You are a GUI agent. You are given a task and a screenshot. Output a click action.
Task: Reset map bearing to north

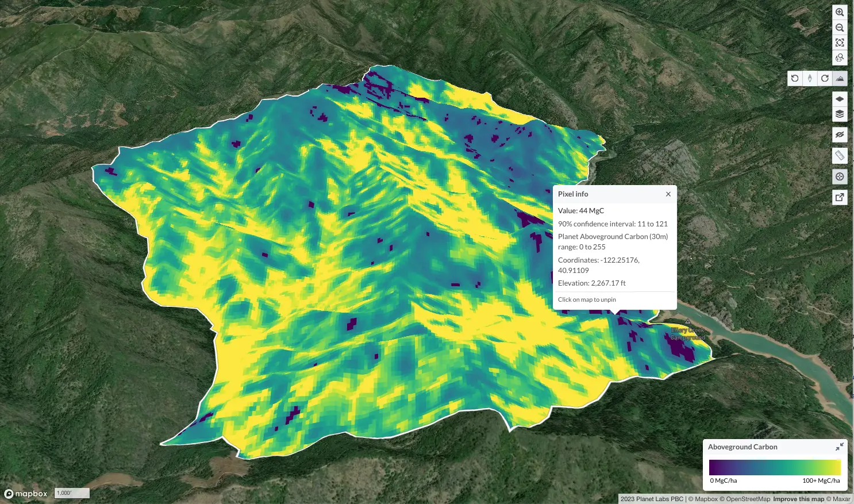pyautogui.click(x=810, y=78)
